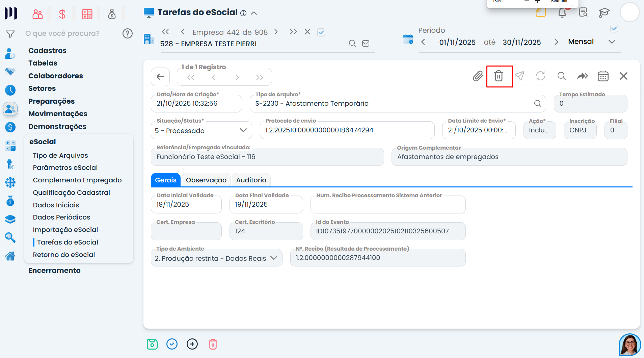Expand the Mensal period dropdown
The height and width of the screenshot is (358, 644).
(612, 42)
